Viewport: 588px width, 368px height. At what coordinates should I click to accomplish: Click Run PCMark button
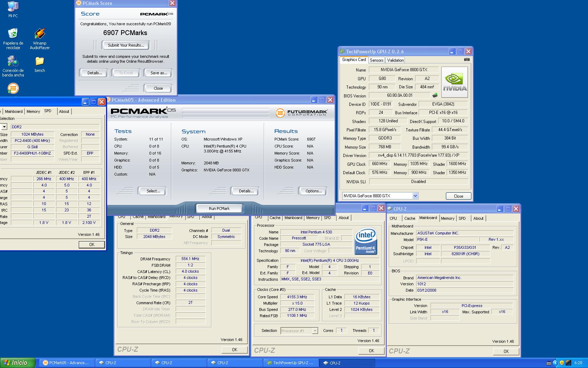219,209
